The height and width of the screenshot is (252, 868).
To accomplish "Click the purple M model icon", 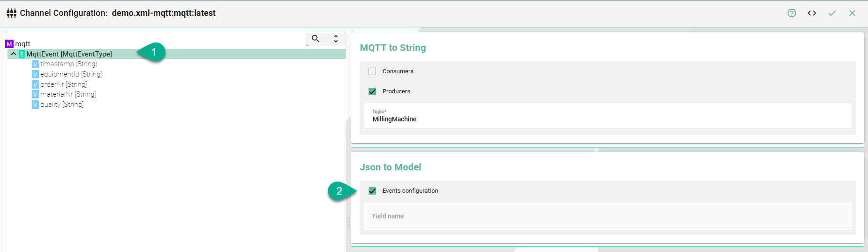I will (9, 44).
